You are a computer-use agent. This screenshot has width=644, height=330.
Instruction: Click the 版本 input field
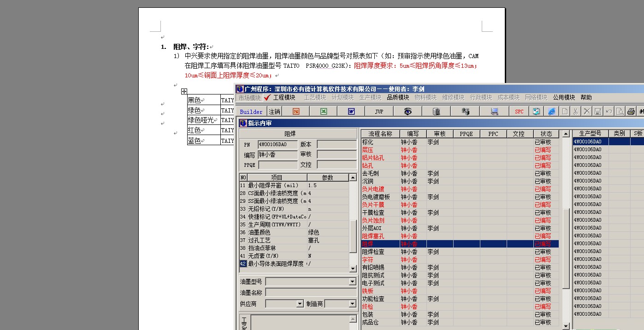click(337, 145)
